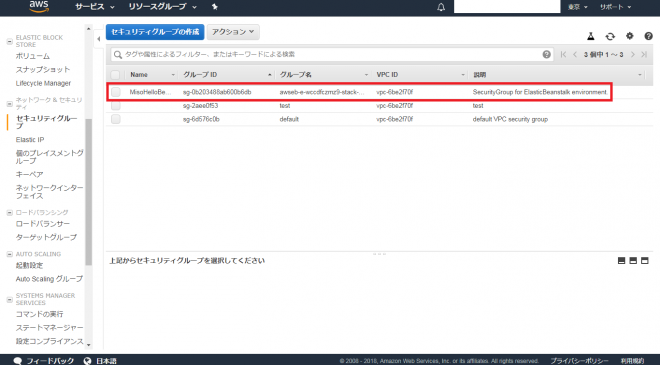Click the tag and attribute filter search field
Screen dimensions: 660x365
[x=332, y=54]
